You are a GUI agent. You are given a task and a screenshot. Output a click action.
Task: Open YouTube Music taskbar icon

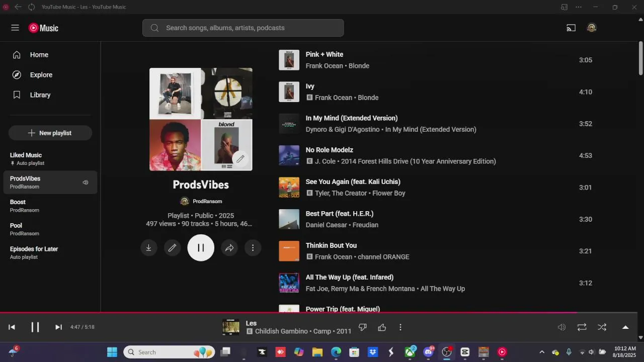click(x=502, y=352)
